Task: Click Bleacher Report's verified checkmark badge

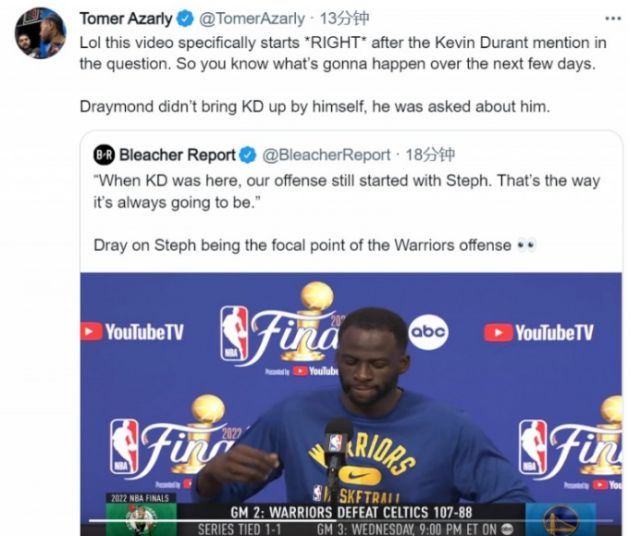Action: [248, 155]
